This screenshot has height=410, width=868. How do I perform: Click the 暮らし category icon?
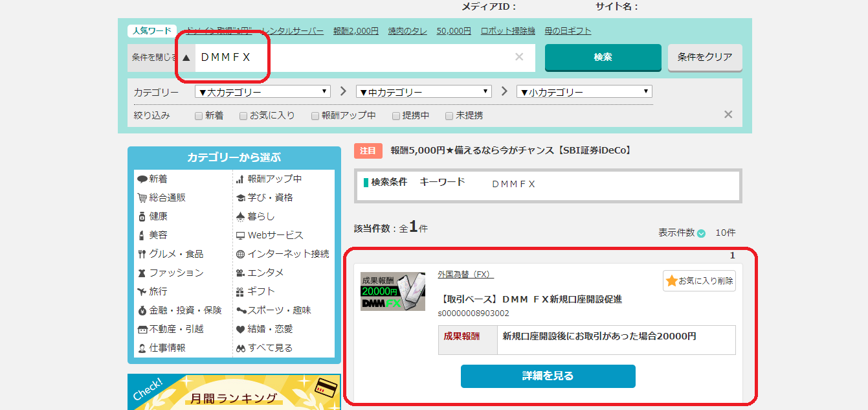click(x=240, y=217)
